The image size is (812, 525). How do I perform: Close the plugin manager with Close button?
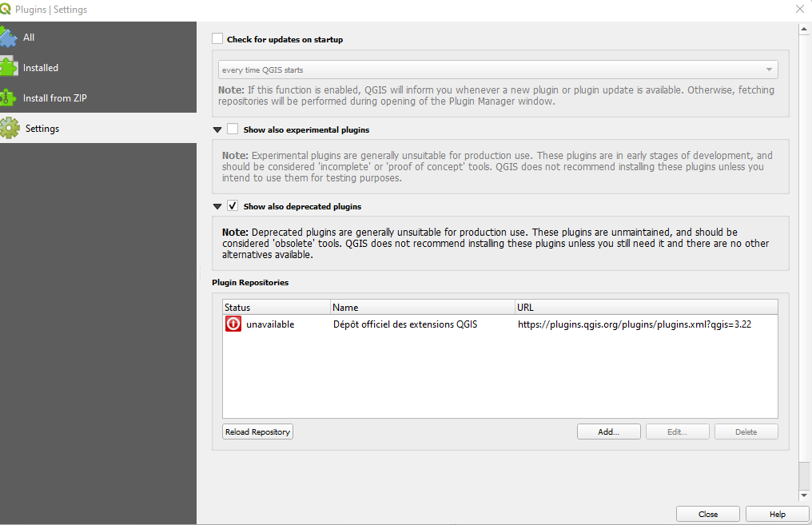708,514
